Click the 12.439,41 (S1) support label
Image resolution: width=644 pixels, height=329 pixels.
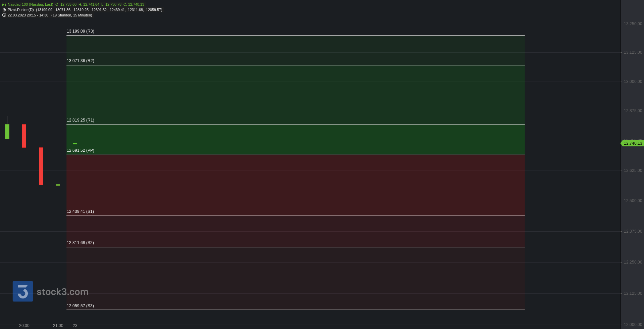(80, 211)
